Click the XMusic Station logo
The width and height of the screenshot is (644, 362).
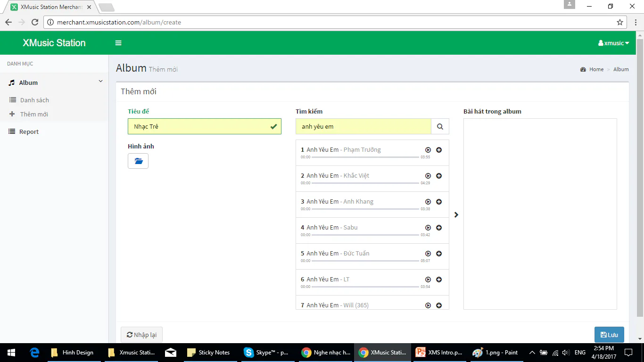click(54, 43)
